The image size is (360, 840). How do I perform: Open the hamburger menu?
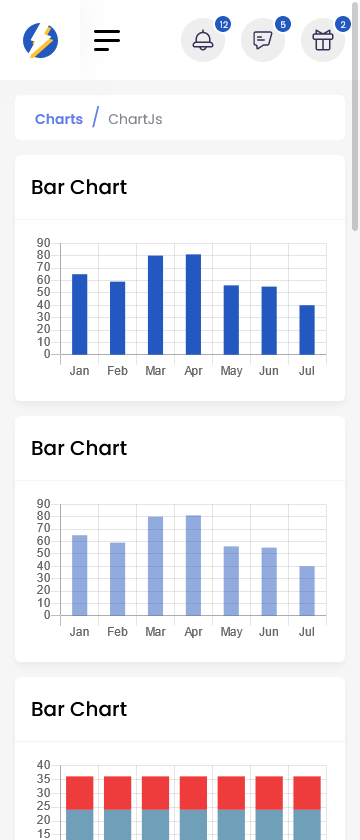[107, 40]
